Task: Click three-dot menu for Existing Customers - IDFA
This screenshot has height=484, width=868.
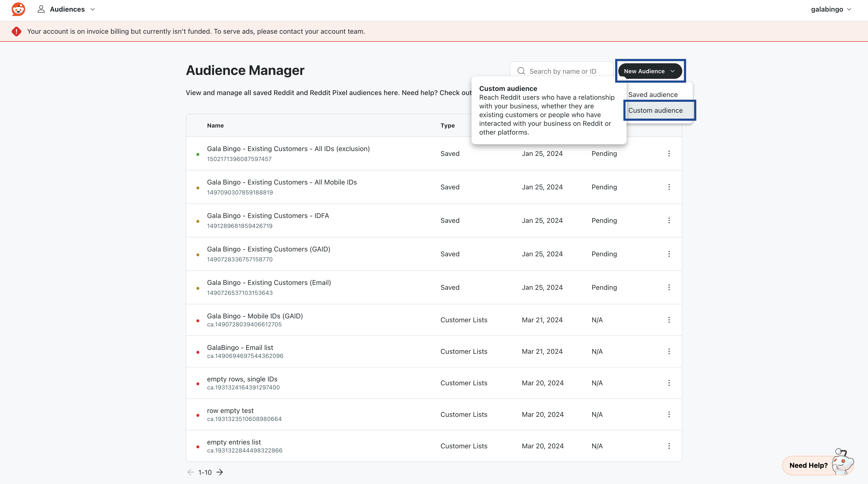Action: (x=669, y=221)
